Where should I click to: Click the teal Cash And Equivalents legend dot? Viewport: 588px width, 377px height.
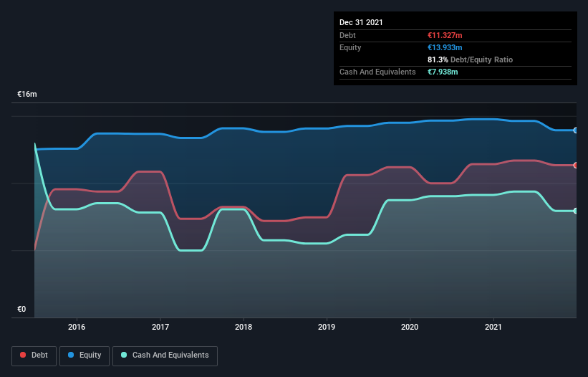click(x=124, y=355)
